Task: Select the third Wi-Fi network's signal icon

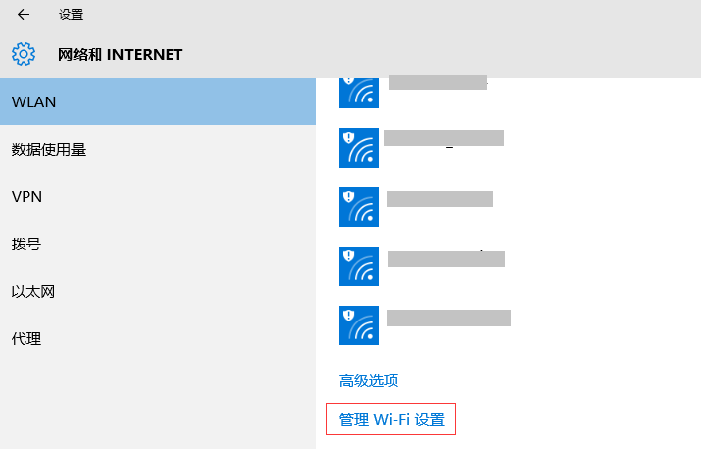Action: [x=359, y=206]
